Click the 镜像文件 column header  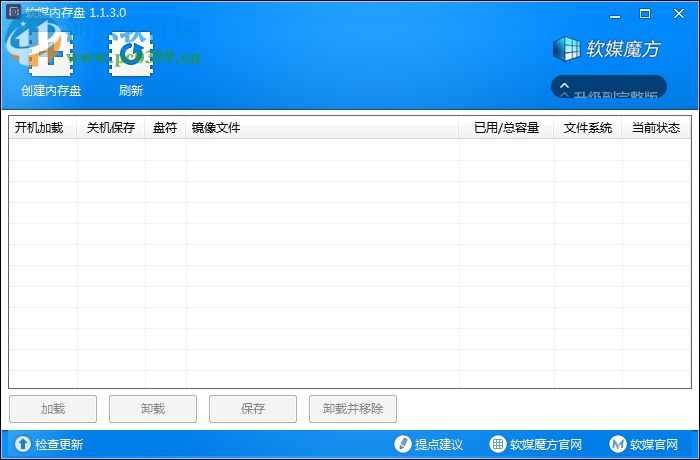[322, 128]
